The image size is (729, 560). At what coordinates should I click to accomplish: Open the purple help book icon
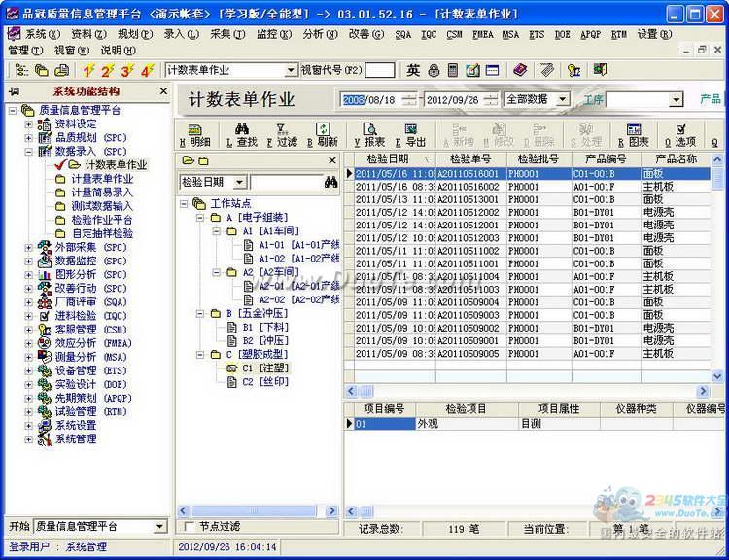click(520, 70)
